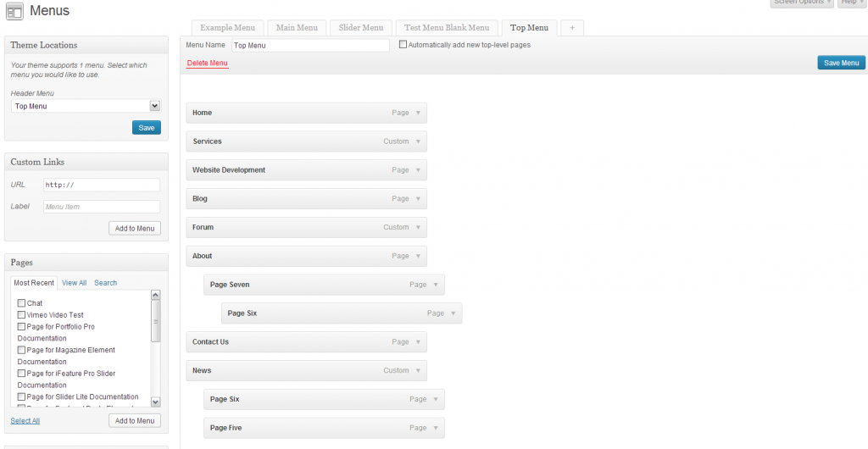The image size is (868, 449).
Task: Switch Pages panel to View All
Action: (75, 283)
